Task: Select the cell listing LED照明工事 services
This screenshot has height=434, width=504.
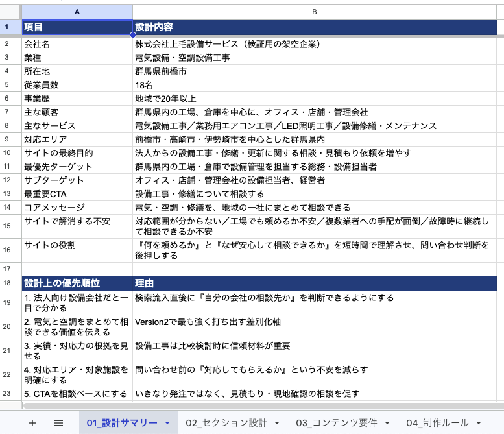Action: pos(315,126)
